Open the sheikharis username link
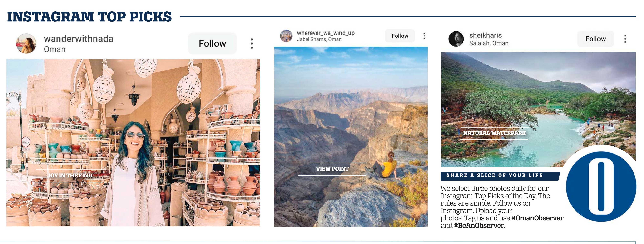Viewport: 644px width, 244px height. [x=485, y=35]
